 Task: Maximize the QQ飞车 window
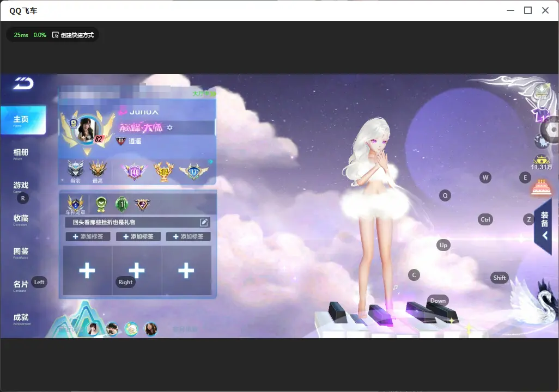(528, 11)
